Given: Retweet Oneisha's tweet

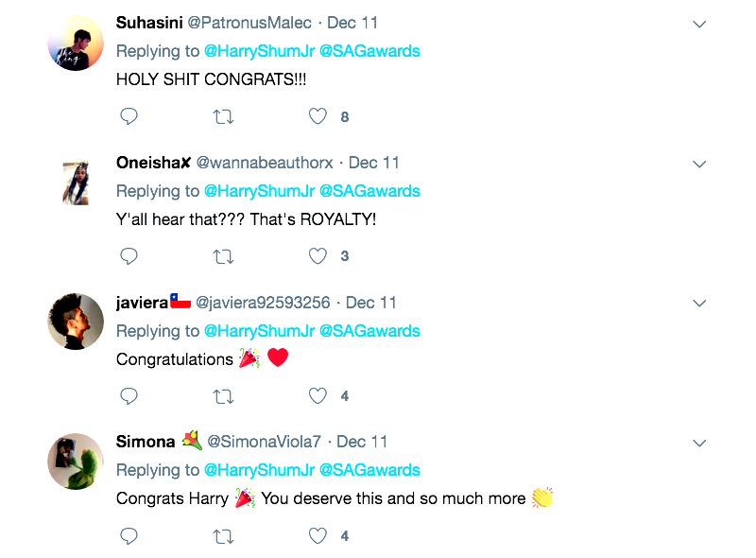Looking at the screenshot, I should [224, 255].
